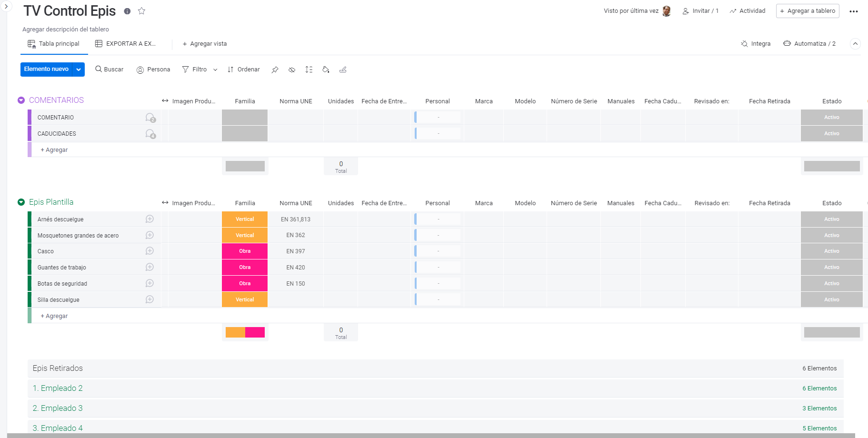Toggle the favorite star for board
The image size is (868, 438).
click(141, 11)
